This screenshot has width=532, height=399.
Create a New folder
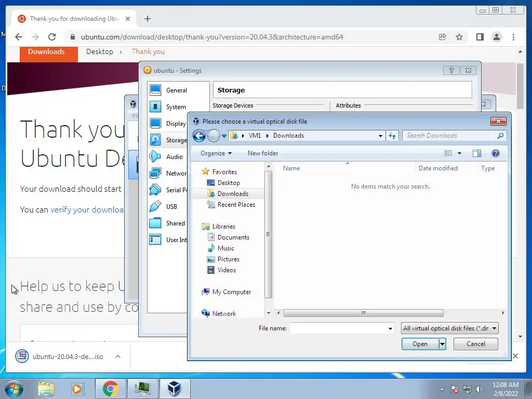[x=262, y=153]
